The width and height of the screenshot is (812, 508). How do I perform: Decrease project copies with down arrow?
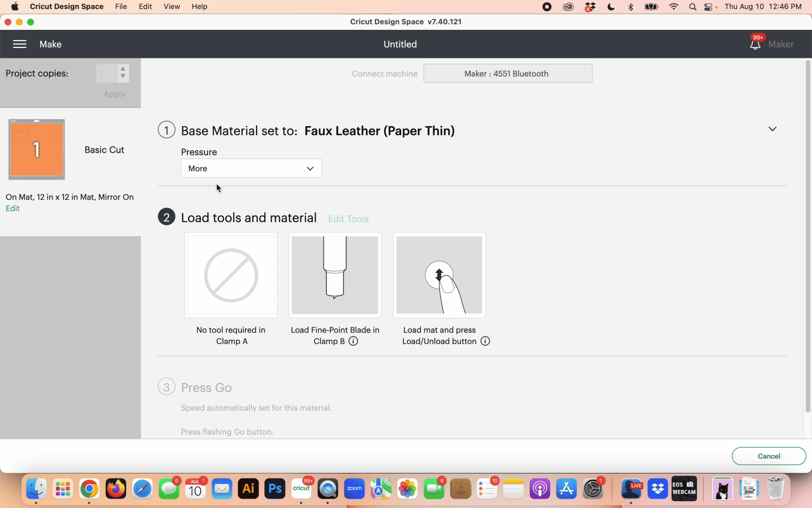[x=123, y=76]
